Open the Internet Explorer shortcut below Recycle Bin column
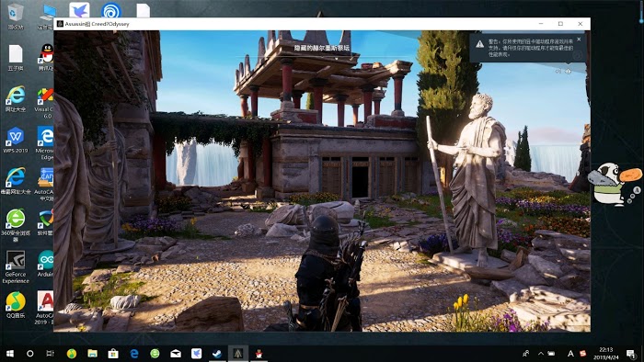This screenshot has width=644, height=362. [16, 98]
